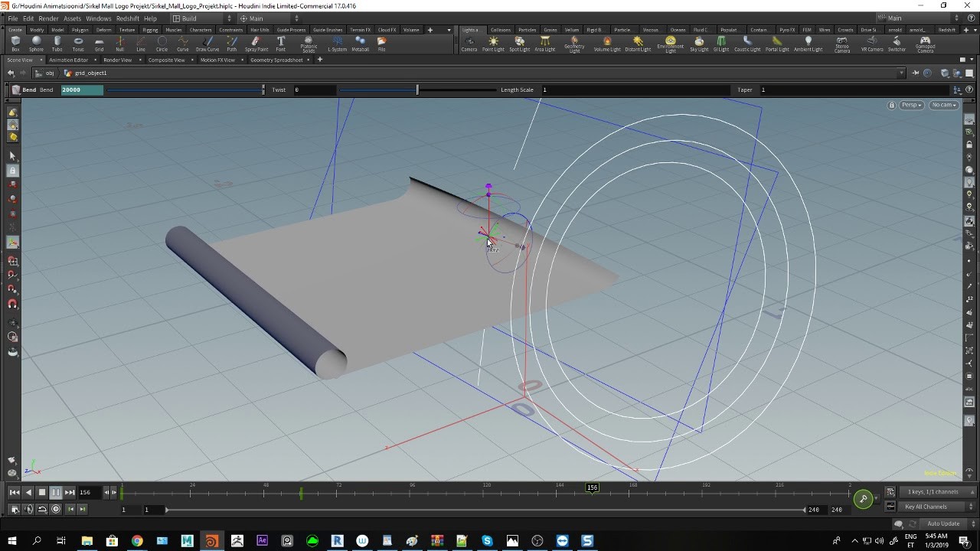This screenshot has height=551, width=980.
Task: Pause the animation playback
Action: (x=55, y=492)
